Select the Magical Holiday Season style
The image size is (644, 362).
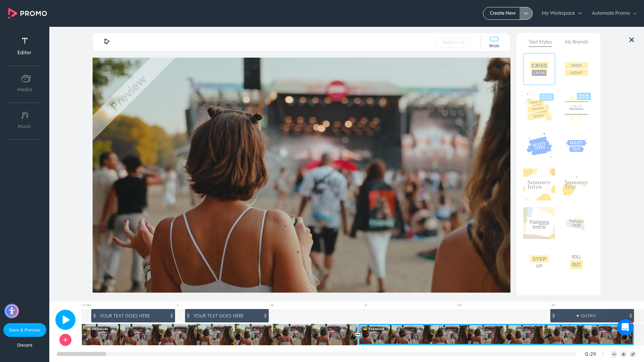(x=539, y=107)
